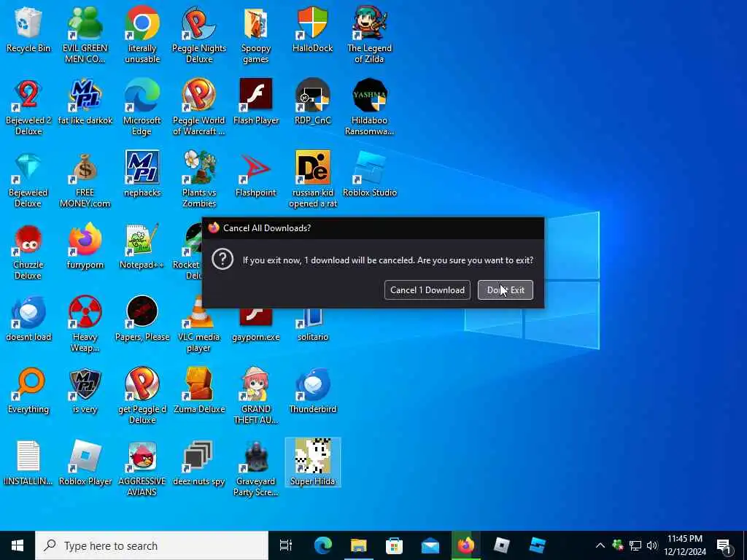Select the Flash Player desktop icon
747x560 pixels.
pos(256,102)
